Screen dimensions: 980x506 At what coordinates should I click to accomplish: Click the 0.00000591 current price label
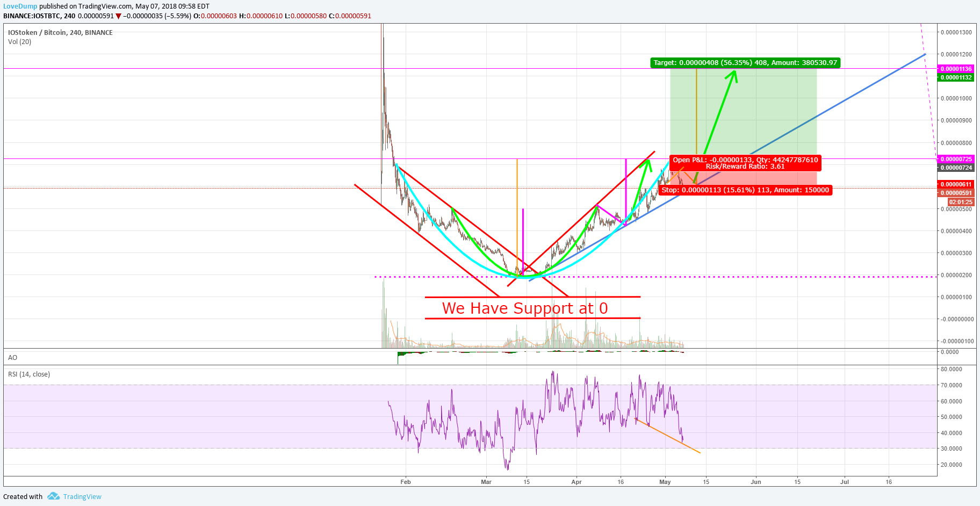[956, 193]
